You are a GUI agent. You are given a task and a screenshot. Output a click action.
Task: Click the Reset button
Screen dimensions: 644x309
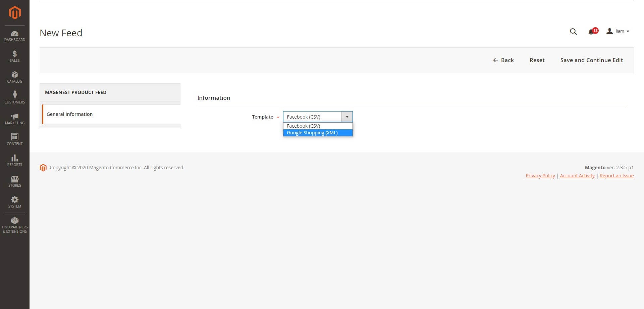[537, 60]
